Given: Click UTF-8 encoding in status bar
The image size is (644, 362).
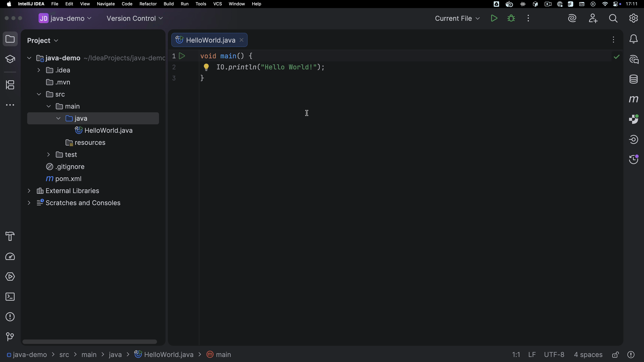Looking at the screenshot, I should tap(554, 354).
